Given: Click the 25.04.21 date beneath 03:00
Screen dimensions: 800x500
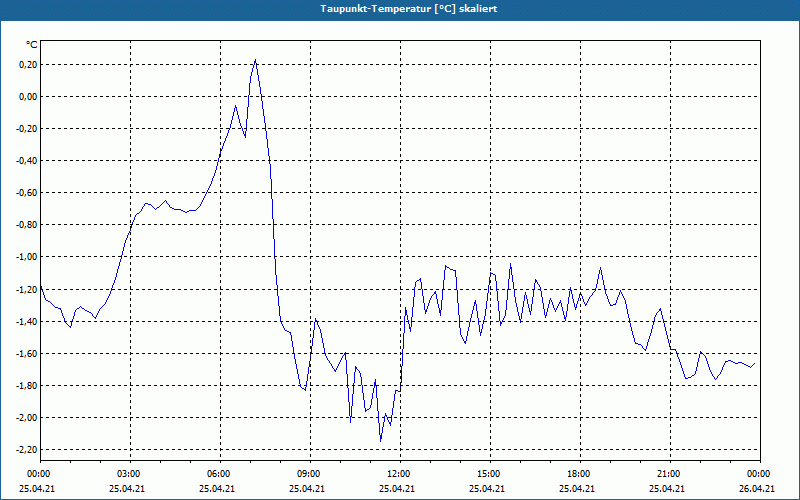Looking at the screenshot, I should click(127, 488).
